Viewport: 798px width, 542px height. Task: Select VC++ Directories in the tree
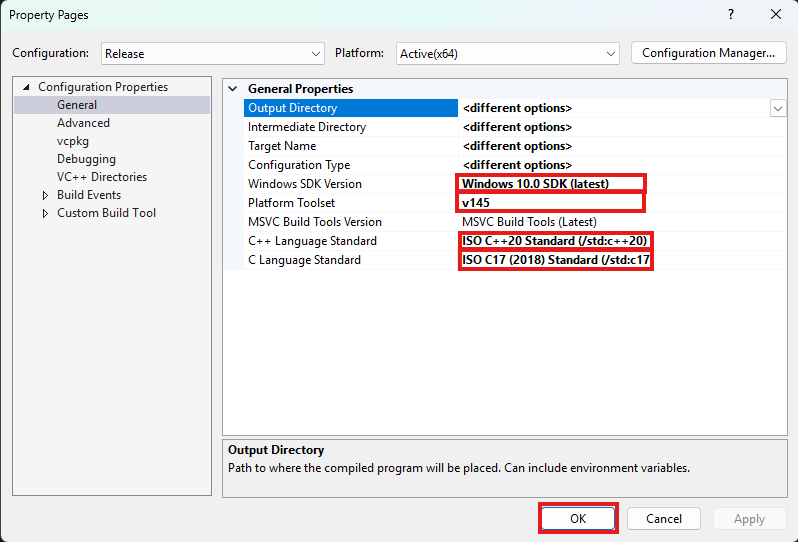(102, 177)
